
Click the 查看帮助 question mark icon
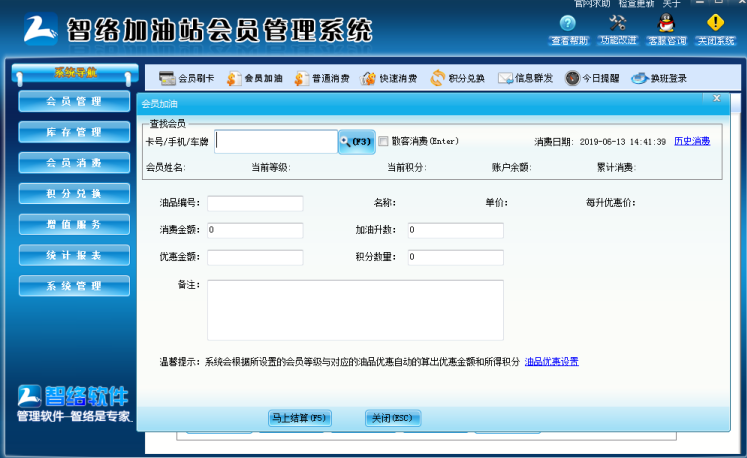[568, 23]
